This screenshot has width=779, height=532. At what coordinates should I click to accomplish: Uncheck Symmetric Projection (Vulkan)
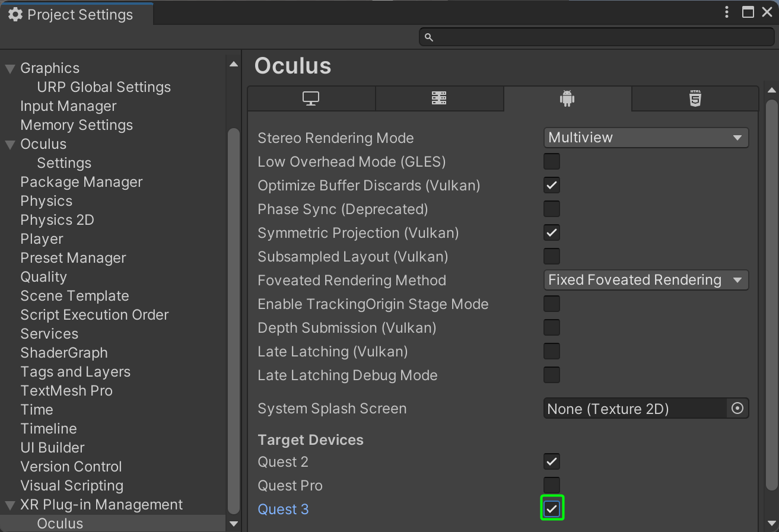click(552, 232)
